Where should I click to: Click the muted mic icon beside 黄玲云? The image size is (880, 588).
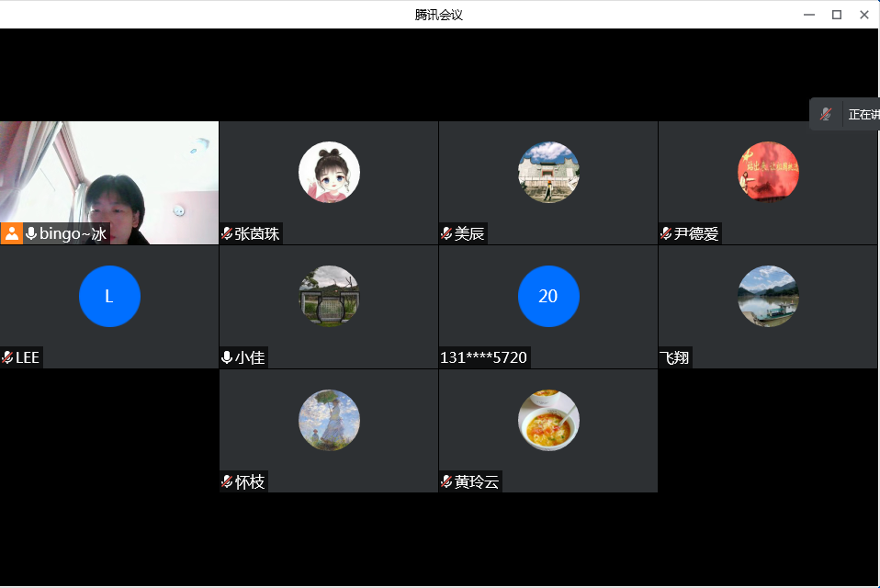click(446, 481)
